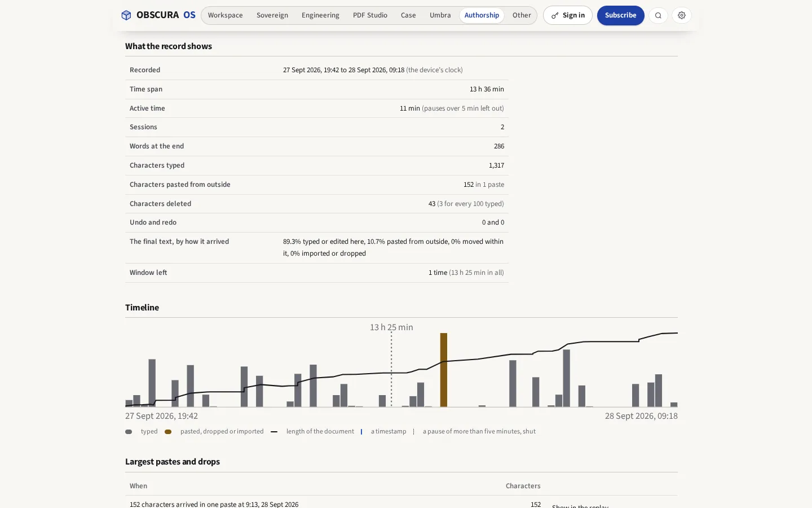Click the timeline start date "27 Sept 2026, 19:42"
Image resolution: width=812 pixels, height=508 pixels.
pos(161,416)
